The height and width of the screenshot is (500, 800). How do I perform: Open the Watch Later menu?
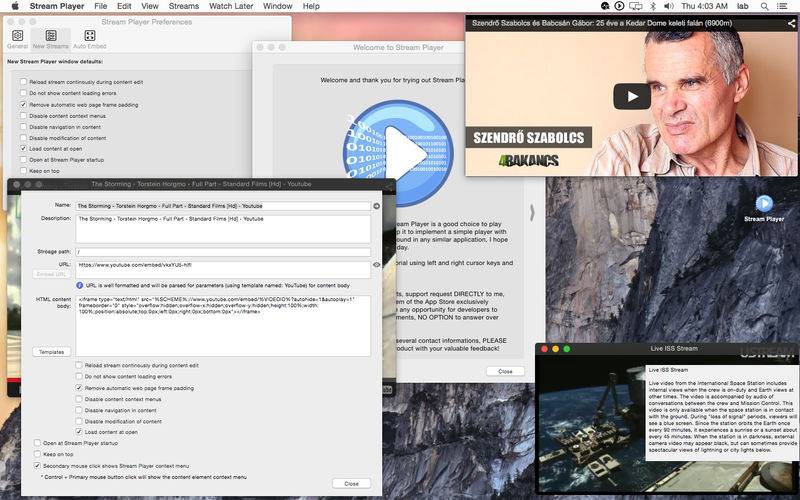[231, 6]
